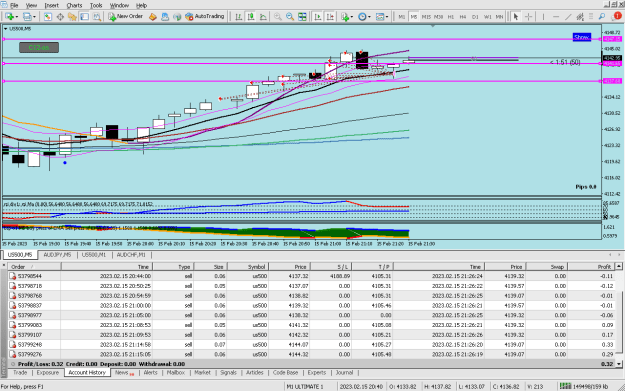Toggle the AutoTrading button

pyautogui.click(x=205, y=16)
